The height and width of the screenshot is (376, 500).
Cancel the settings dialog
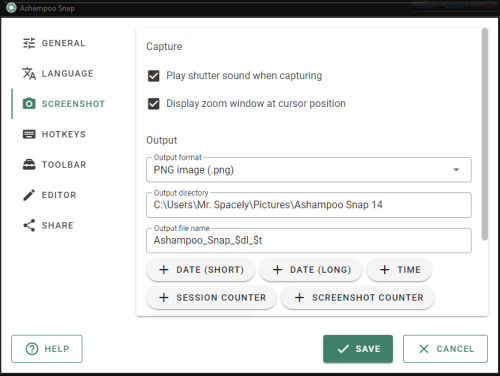tap(445, 349)
